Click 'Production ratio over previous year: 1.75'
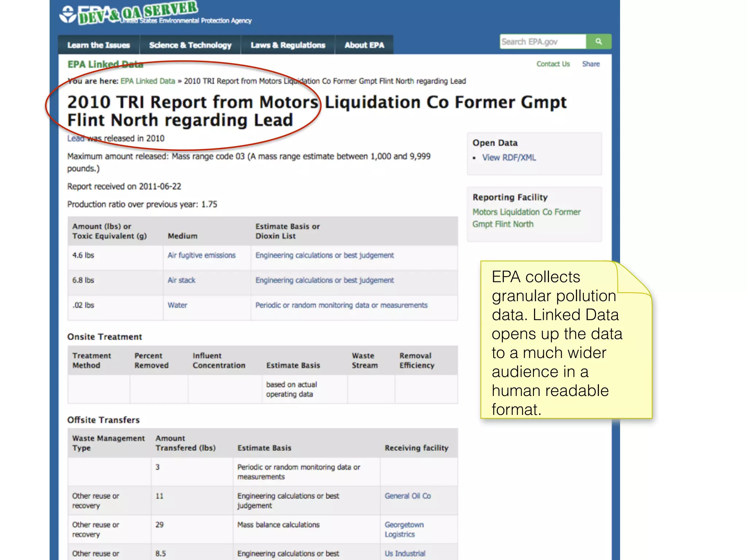The width and height of the screenshot is (747, 560). click(142, 204)
